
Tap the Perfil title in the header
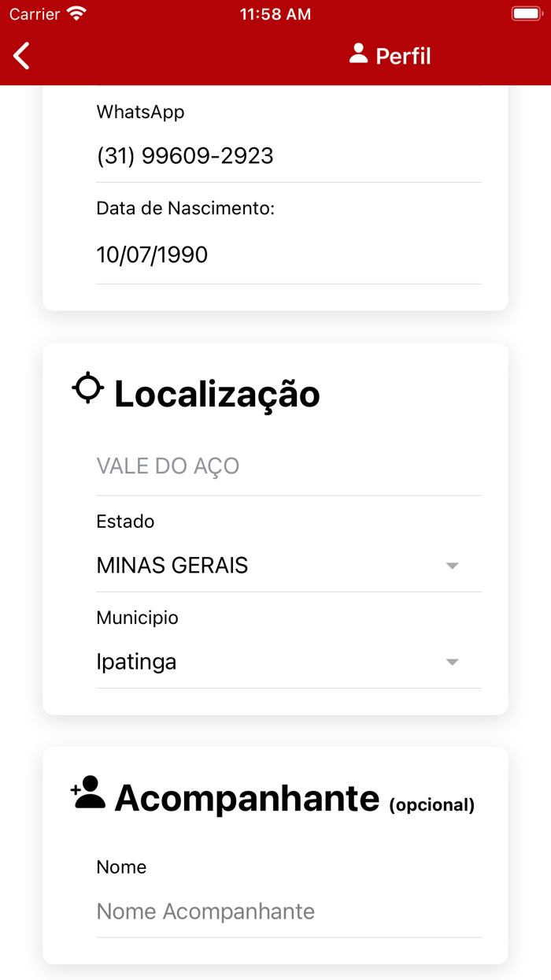click(405, 55)
